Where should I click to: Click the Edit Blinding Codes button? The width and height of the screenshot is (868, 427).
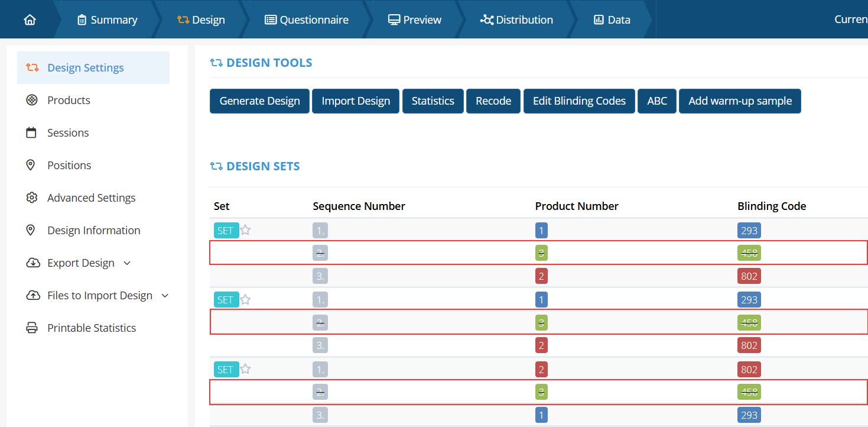(579, 101)
